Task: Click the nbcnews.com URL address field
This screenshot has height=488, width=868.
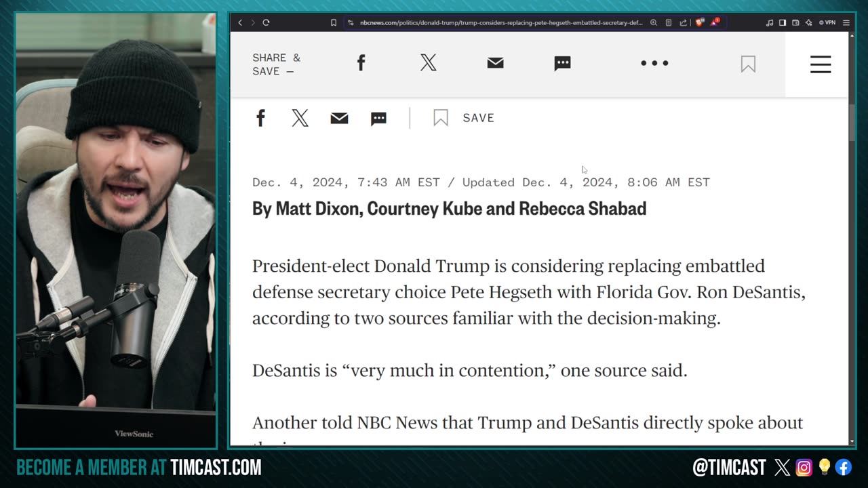Action: click(x=501, y=22)
